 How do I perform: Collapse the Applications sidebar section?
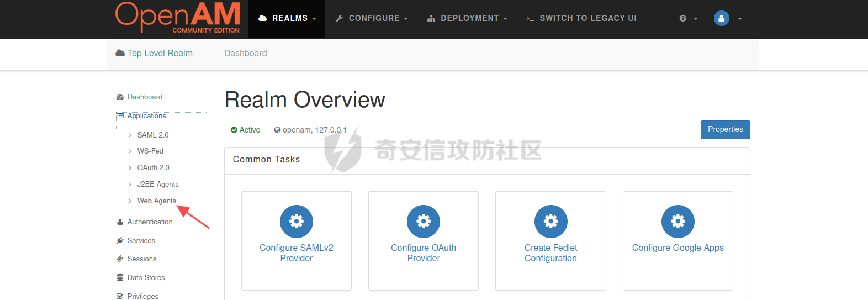(x=146, y=115)
